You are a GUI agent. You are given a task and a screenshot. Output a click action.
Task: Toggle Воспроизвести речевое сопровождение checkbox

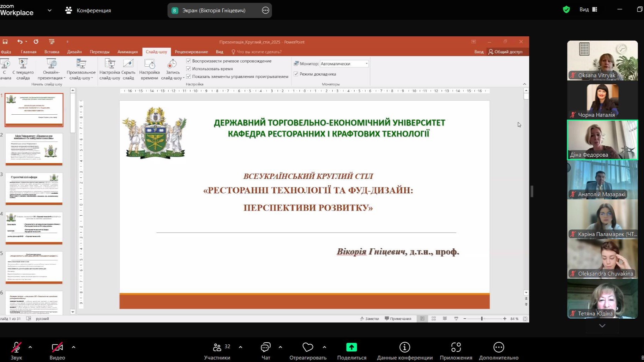[x=189, y=61]
